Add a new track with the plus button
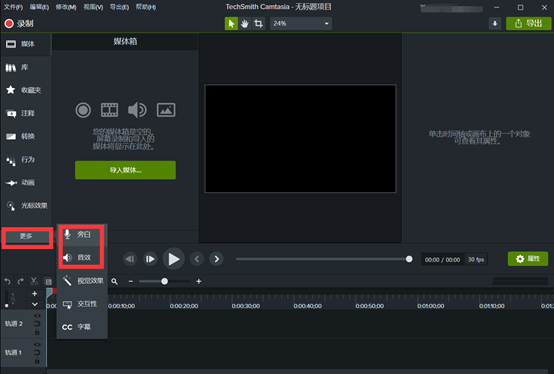 (35, 293)
